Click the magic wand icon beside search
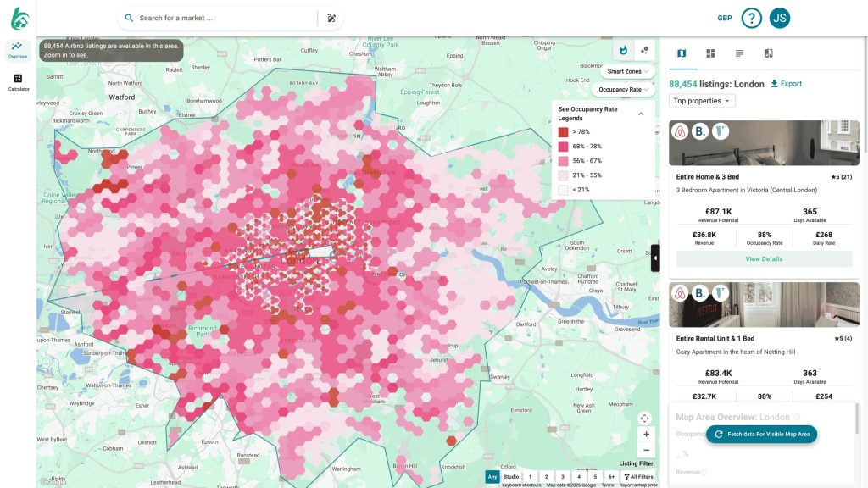 tap(331, 18)
